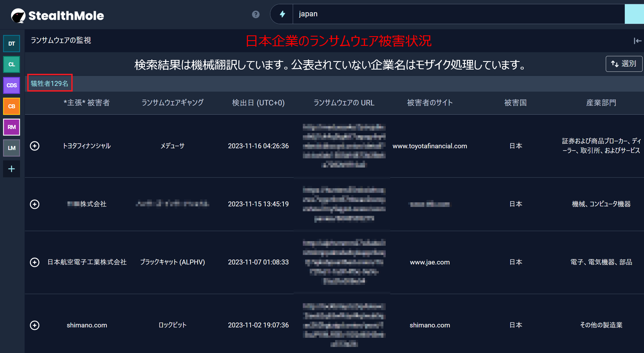The width and height of the screenshot is (644, 353).
Task: Click the ランサムウェアギャング column header
Action: 172,103
